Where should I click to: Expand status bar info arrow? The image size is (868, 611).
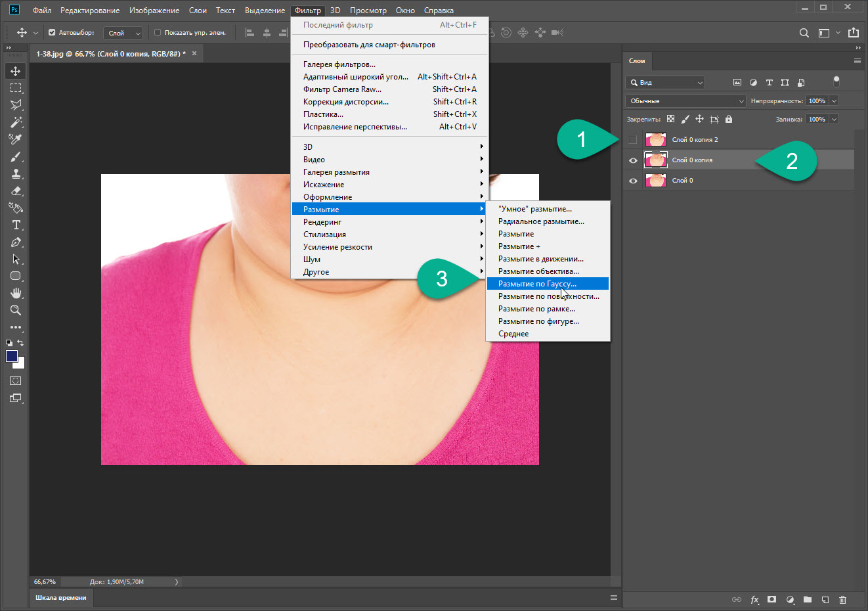coord(176,581)
